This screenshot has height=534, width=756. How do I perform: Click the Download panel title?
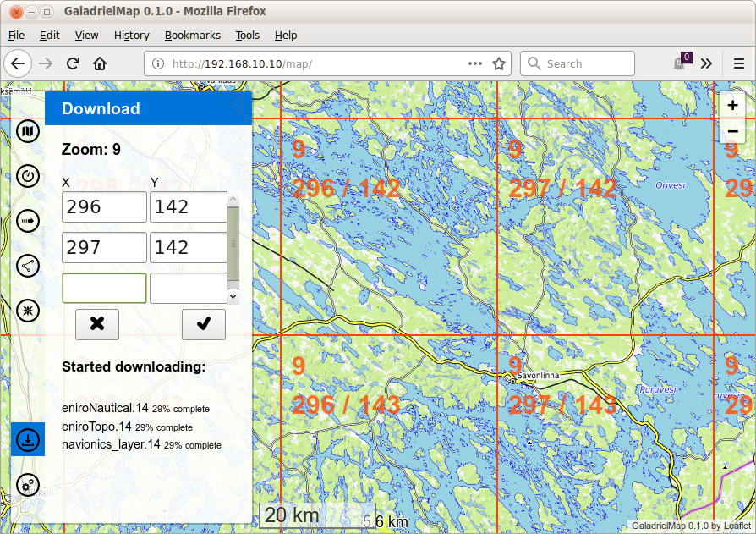(101, 108)
